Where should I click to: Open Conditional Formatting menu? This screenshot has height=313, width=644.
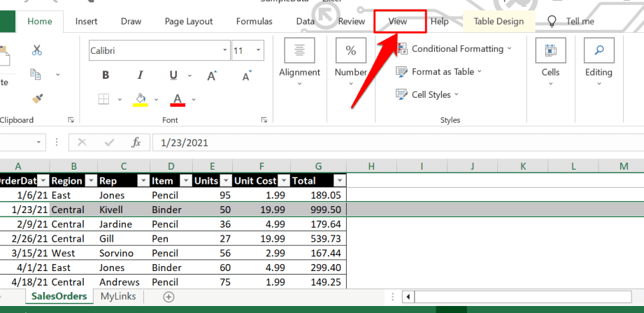point(453,48)
